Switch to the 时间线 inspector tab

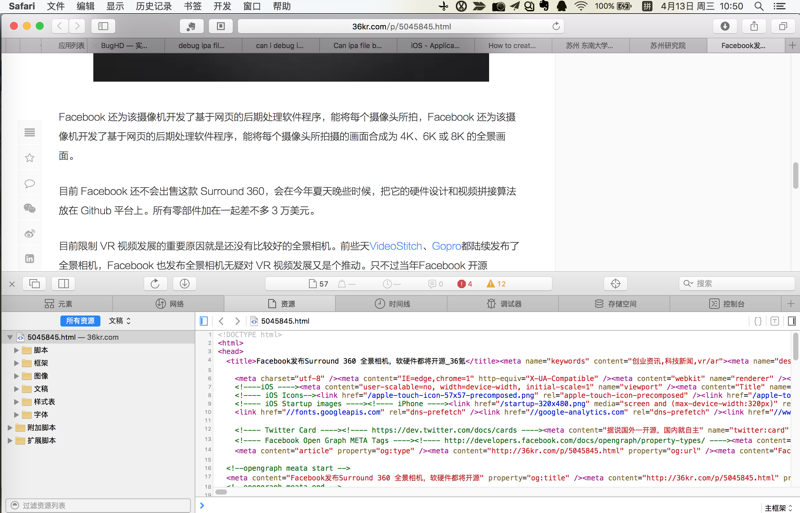(392, 304)
